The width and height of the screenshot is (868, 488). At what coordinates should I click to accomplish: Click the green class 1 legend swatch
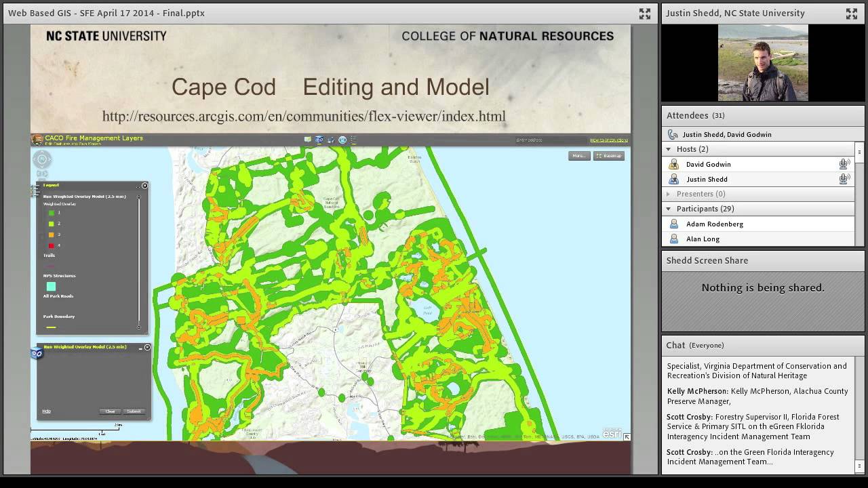[52, 213]
